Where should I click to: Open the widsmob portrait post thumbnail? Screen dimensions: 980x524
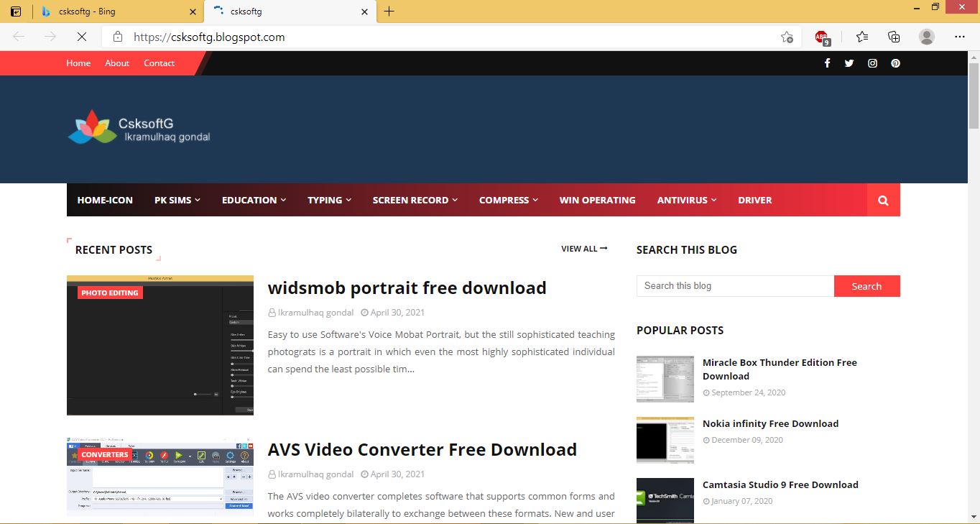160,345
